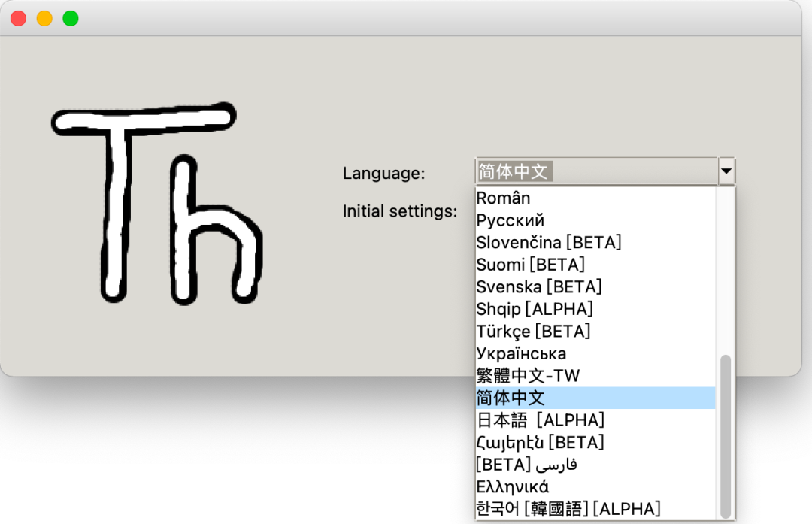Select Türkçe [BETA] from the list
Image resolution: width=812 pixels, height=524 pixels.
click(534, 331)
